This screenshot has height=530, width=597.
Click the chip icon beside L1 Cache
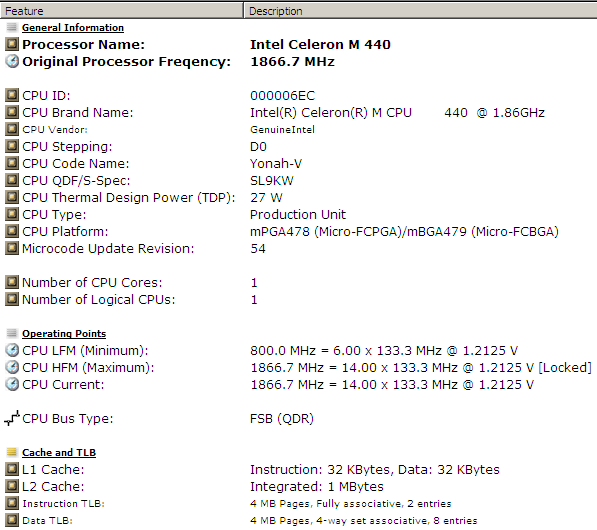coord(12,469)
